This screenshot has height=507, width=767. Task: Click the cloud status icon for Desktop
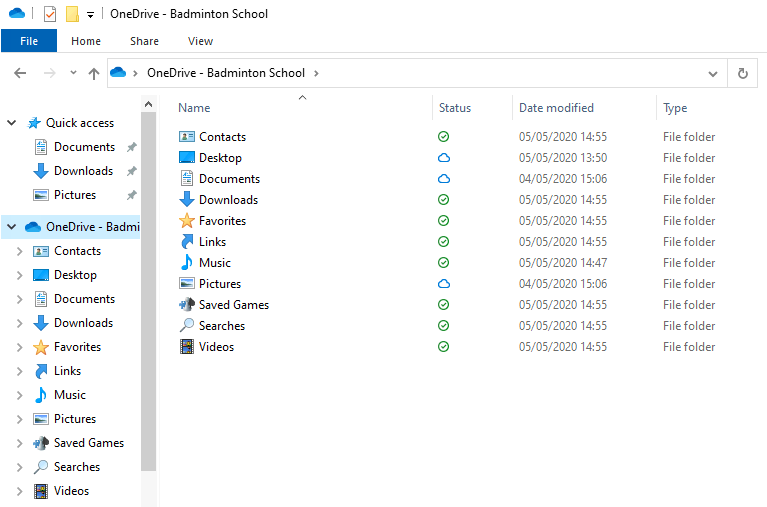click(x=443, y=158)
